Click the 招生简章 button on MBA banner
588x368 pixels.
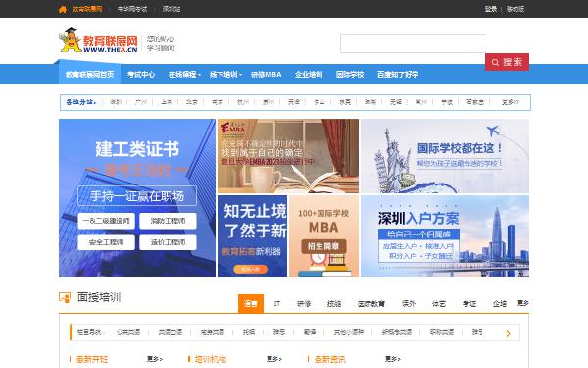pos(323,246)
